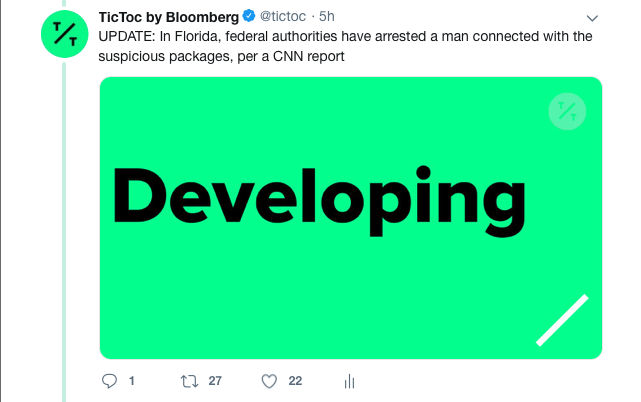
Task: View tweet activity via bar chart icon
Action: click(350, 381)
